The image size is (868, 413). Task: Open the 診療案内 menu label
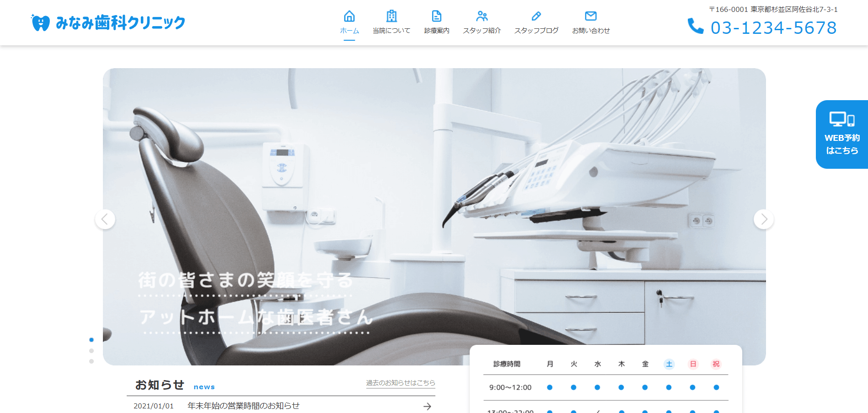(437, 31)
